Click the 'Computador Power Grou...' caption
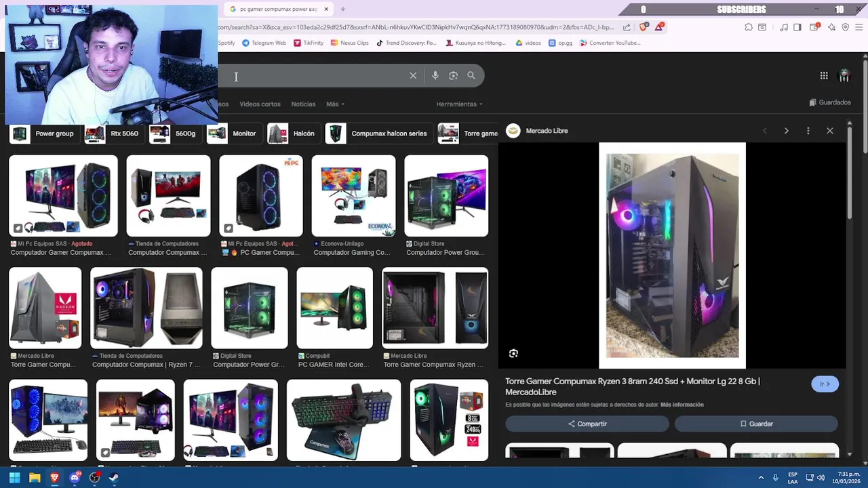This screenshot has height=488, width=868. coord(446,253)
